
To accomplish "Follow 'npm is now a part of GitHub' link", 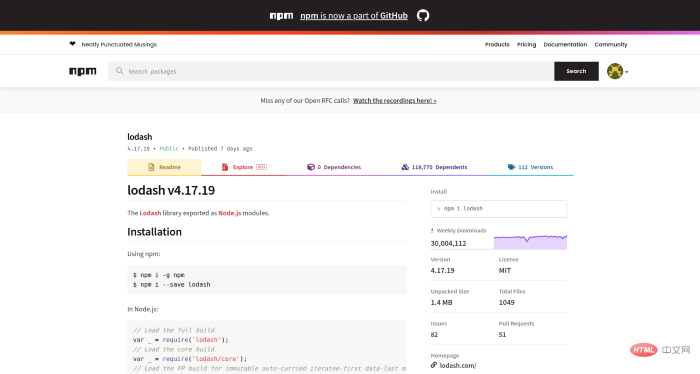I will tap(354, 16).
